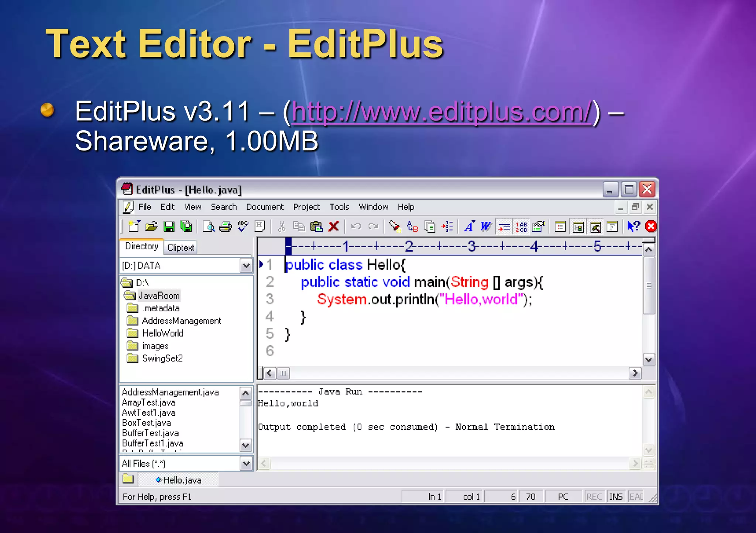Viewport: 756px width, 533px height.
Task: Select the D:\ root folder
Action: [142, 283]
